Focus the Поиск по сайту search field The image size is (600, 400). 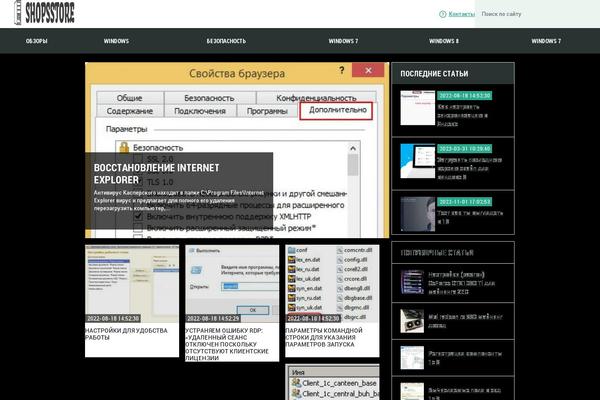[537, 14]
